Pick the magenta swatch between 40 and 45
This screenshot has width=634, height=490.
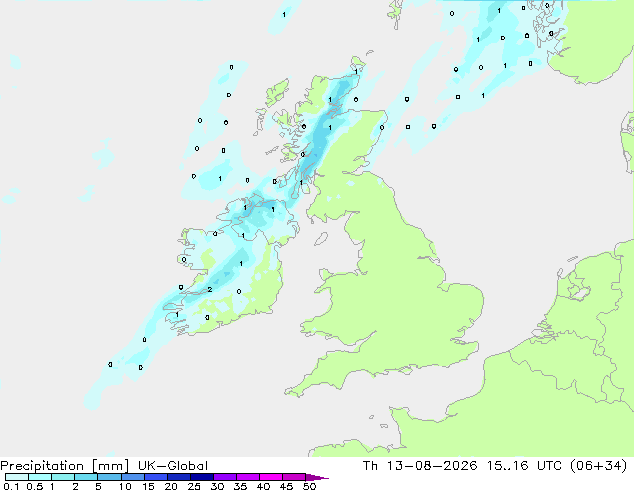tap(271, 477)
